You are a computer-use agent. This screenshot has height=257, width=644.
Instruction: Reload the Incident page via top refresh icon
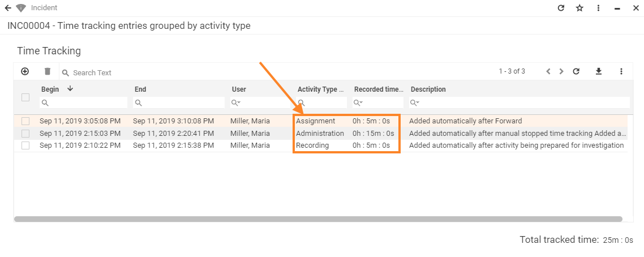pyautogui.click(x=561, y=8)
